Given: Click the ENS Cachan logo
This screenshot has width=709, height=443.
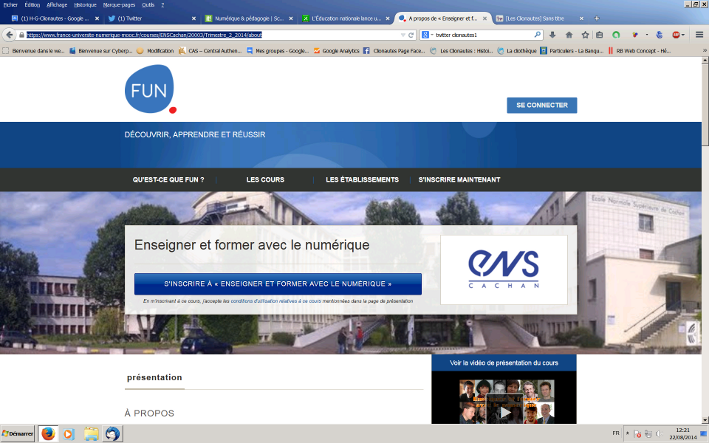Looking at the screenshot, I should click(x=504, y=270).
